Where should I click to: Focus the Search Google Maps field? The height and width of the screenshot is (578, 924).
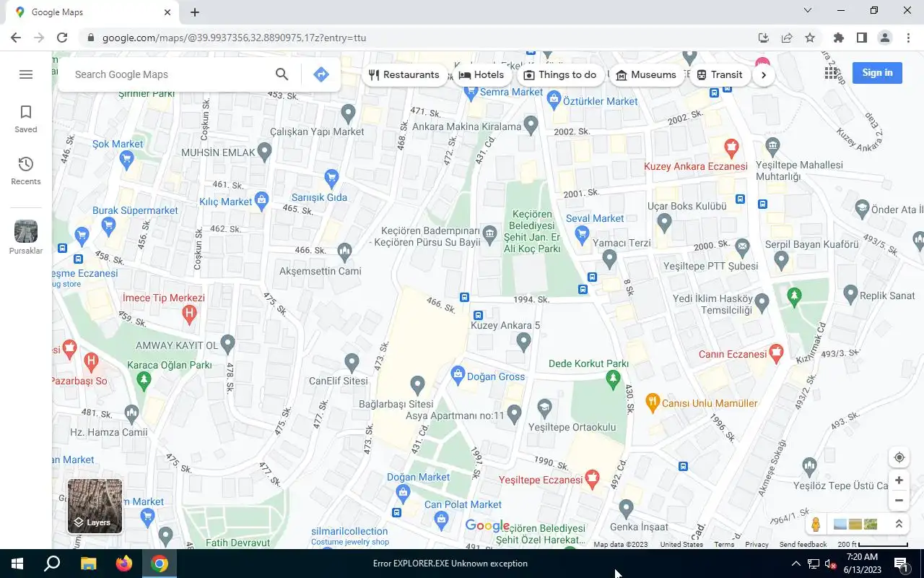coord(170,74)
